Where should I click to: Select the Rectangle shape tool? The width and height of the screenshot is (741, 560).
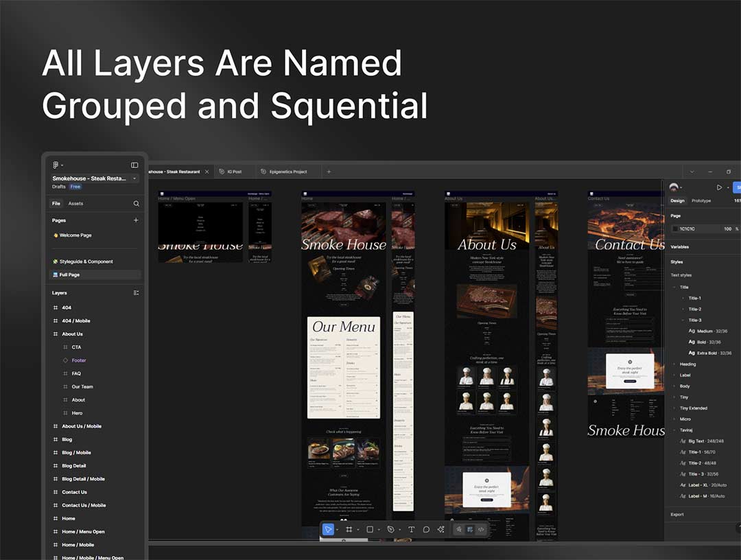tap(370, 529)
